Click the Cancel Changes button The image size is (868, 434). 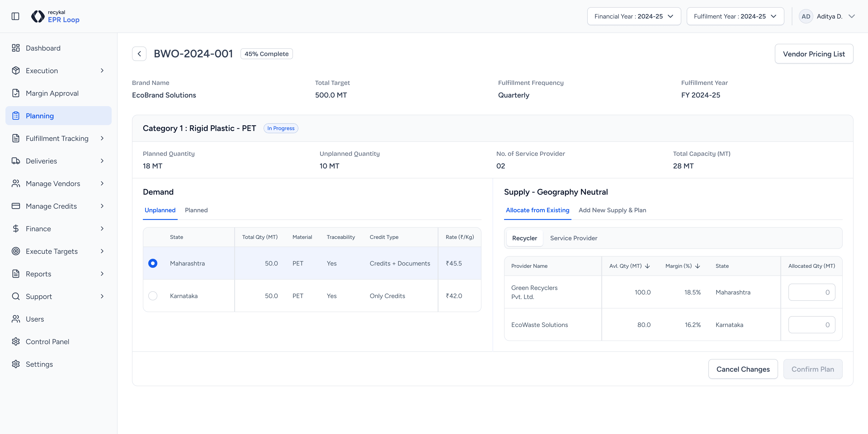[743, 369]
